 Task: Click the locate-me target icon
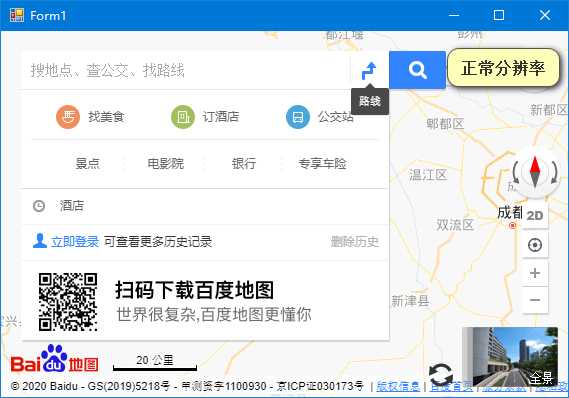tap(535, 245)
